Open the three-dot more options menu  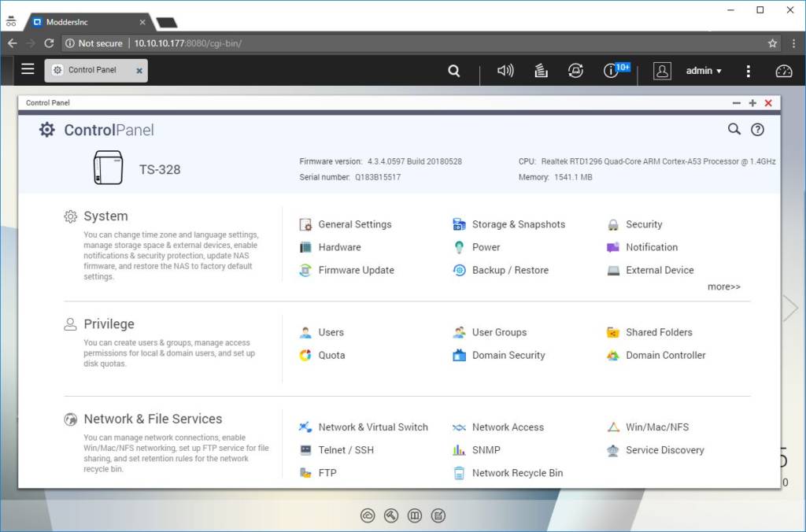[748, 71]
